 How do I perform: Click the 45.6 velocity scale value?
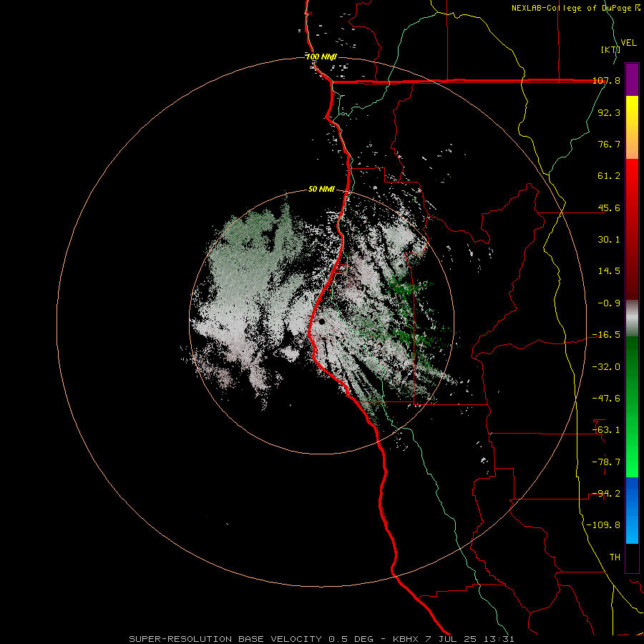click(609, 208)
